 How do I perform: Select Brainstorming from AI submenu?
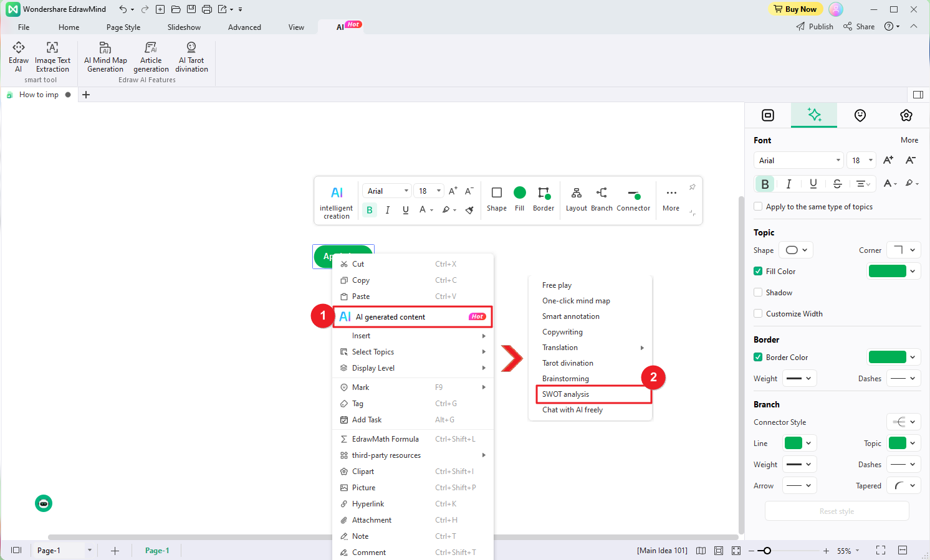pyautogui.click(x=565, y=379)
